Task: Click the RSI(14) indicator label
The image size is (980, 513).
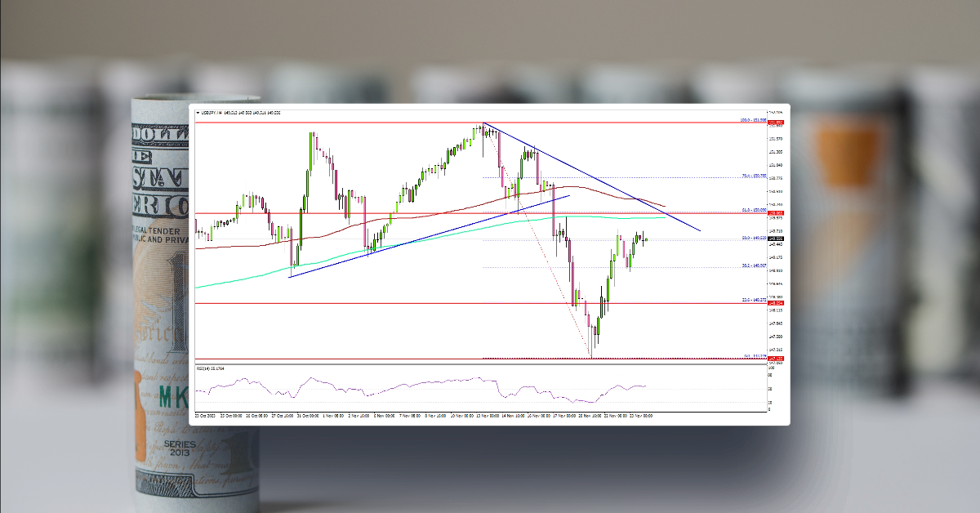Action: [x=204, y=368]
